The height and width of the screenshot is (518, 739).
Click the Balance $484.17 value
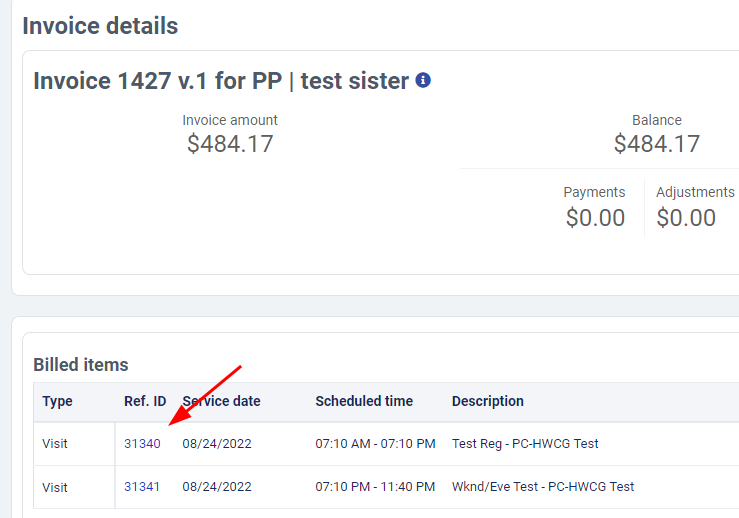(x=657, y=144)
